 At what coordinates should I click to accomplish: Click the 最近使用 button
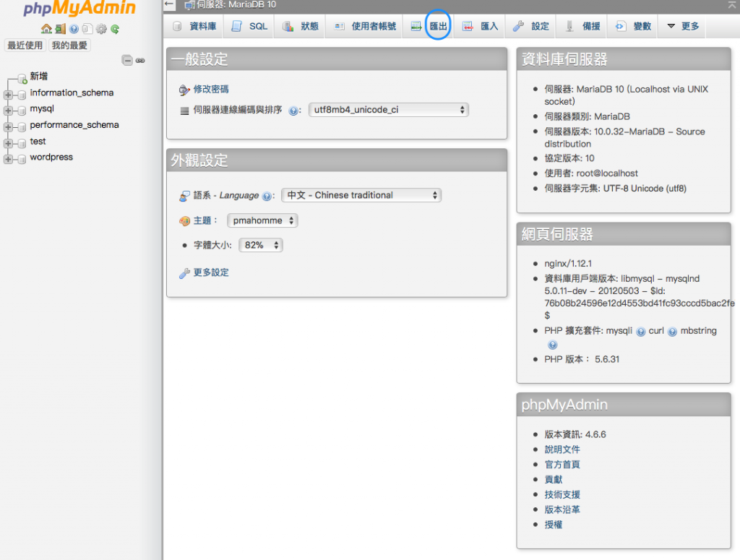click(25, 46)
